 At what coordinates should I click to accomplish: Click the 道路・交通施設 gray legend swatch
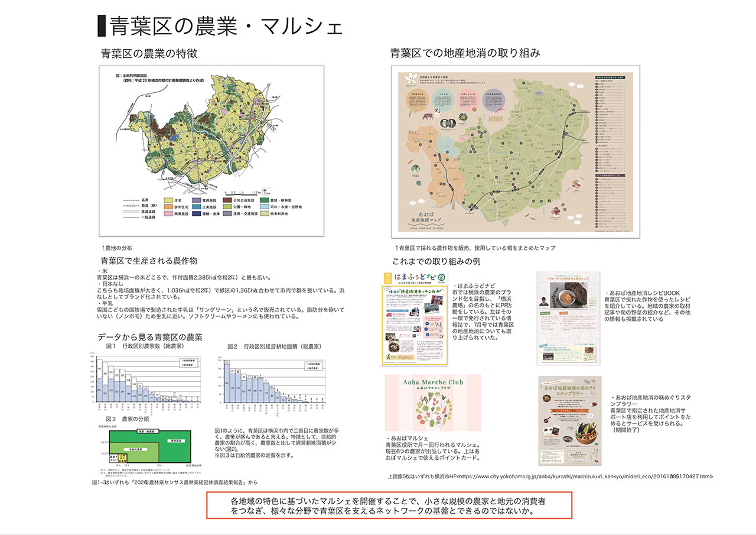click(227, 213)
